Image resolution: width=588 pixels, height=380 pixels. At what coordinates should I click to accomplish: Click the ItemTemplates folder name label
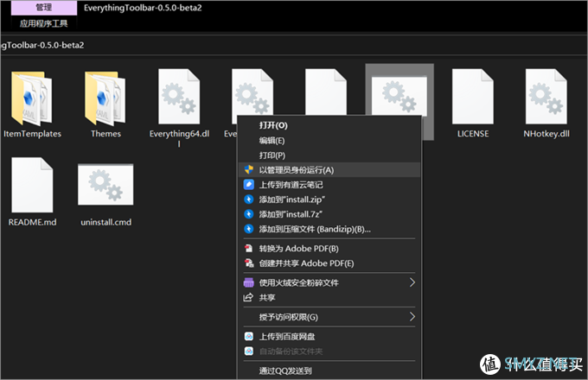click(32, 134)
